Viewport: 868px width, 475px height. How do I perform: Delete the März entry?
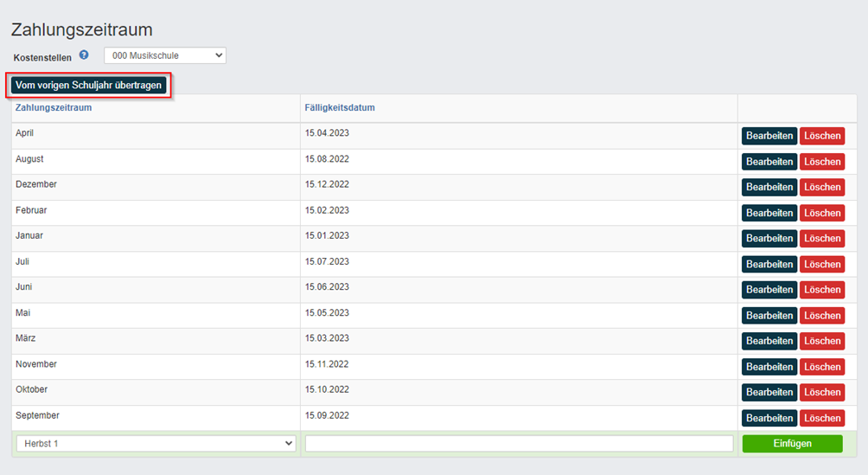click(x=822, y=341)
